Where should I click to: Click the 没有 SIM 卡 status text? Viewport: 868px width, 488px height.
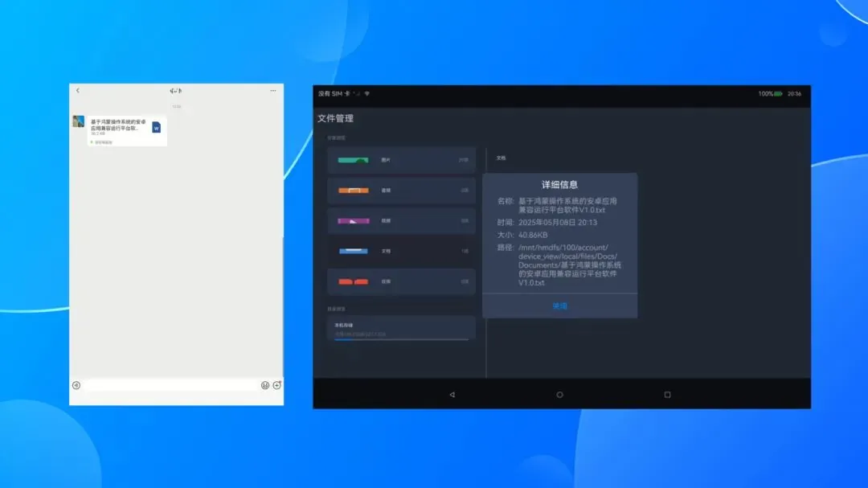point(334,93)
